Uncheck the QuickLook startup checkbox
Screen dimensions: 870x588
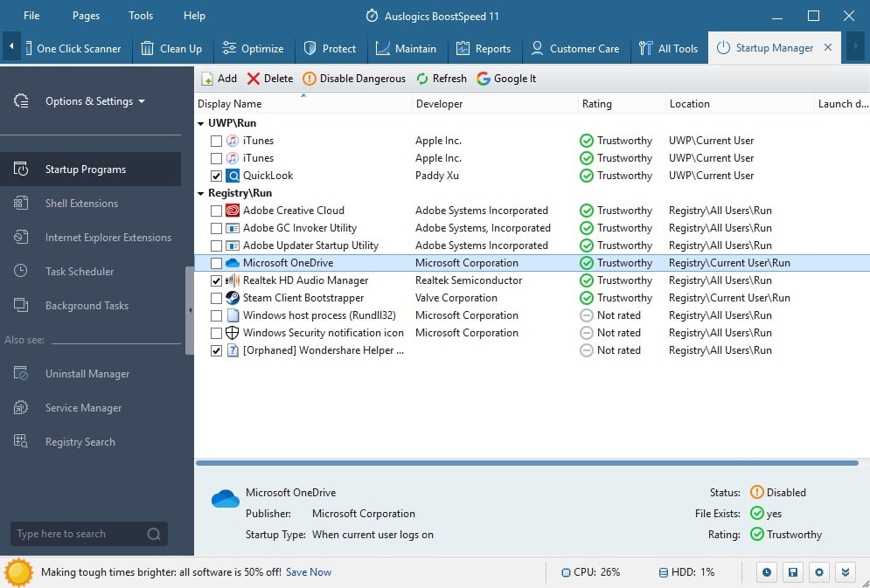click(x=216, y=176)
